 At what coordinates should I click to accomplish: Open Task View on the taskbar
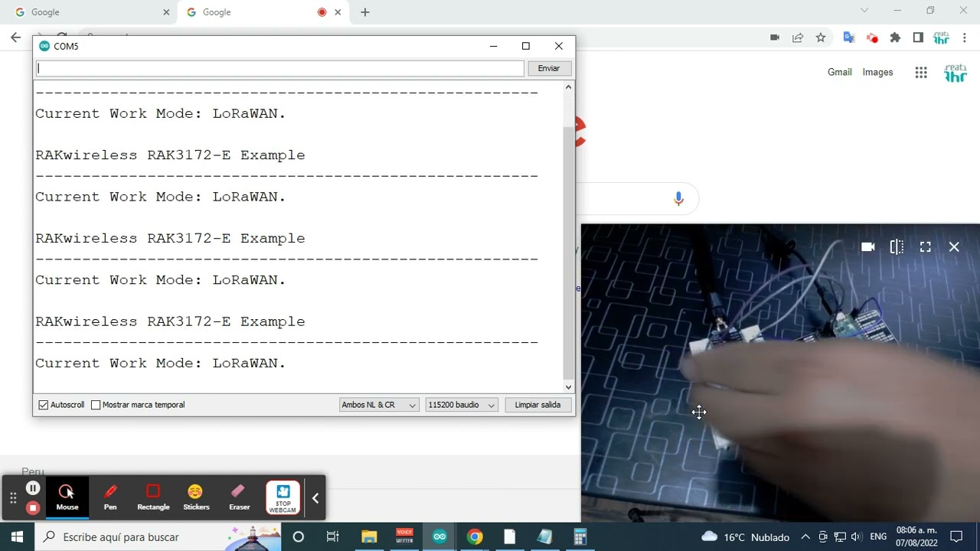[333, 536]
